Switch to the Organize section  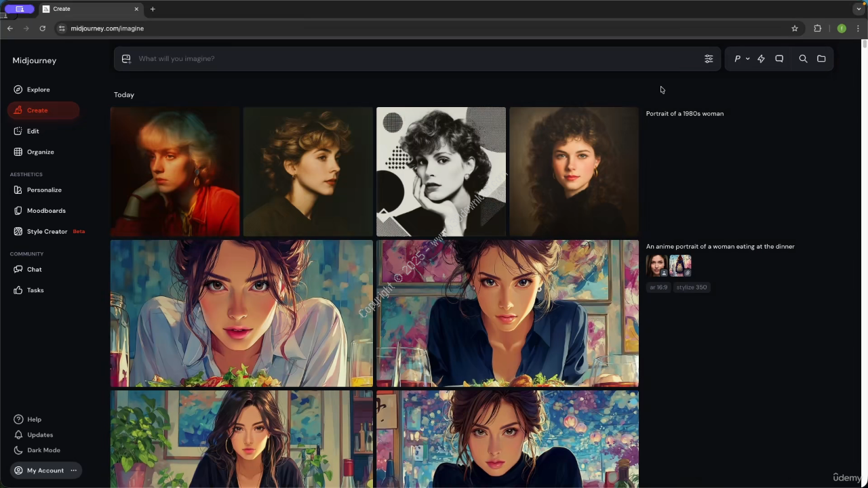(x=40, y=152)
